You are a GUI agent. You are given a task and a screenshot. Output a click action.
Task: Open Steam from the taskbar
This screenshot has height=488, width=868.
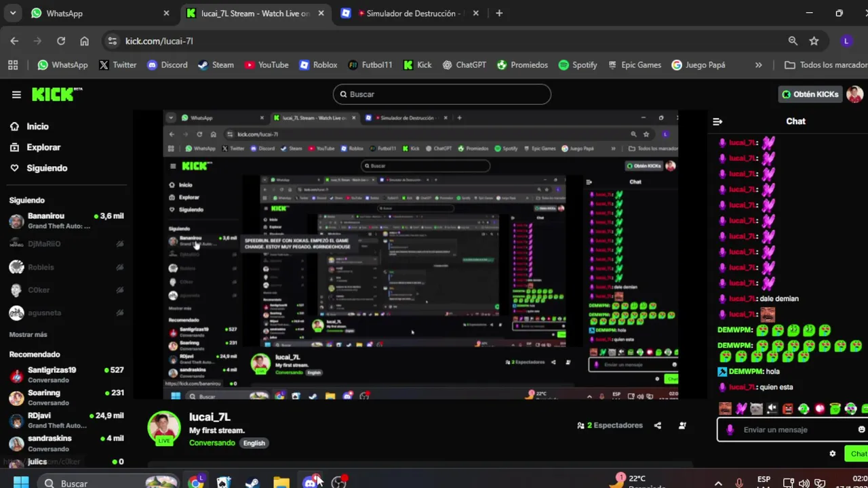252,483
